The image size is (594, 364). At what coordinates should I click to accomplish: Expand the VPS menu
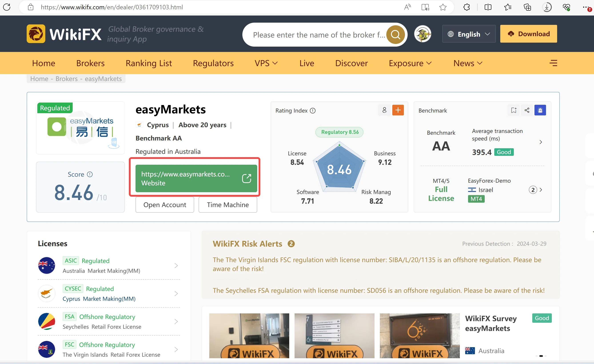[266, 63]
